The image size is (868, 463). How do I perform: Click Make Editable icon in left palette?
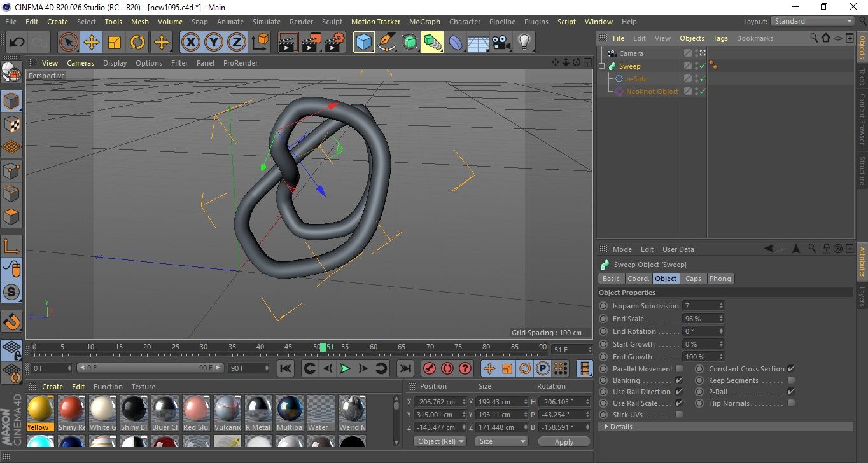11,73
